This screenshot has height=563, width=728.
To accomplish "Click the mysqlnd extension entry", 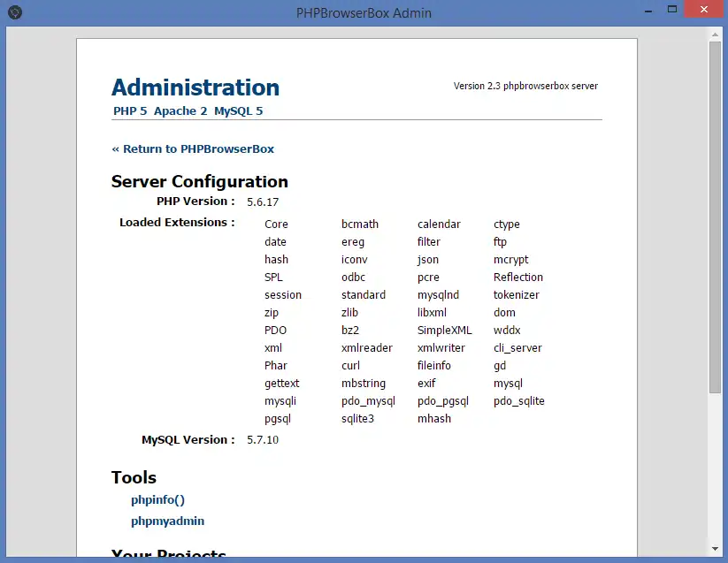I will [438, 295].
